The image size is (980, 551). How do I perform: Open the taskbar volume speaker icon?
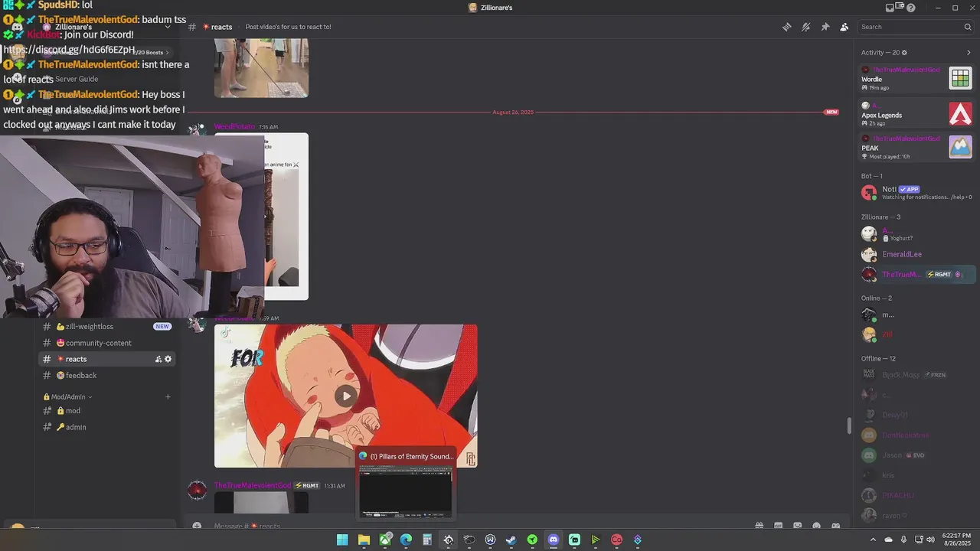coord(930,540)
